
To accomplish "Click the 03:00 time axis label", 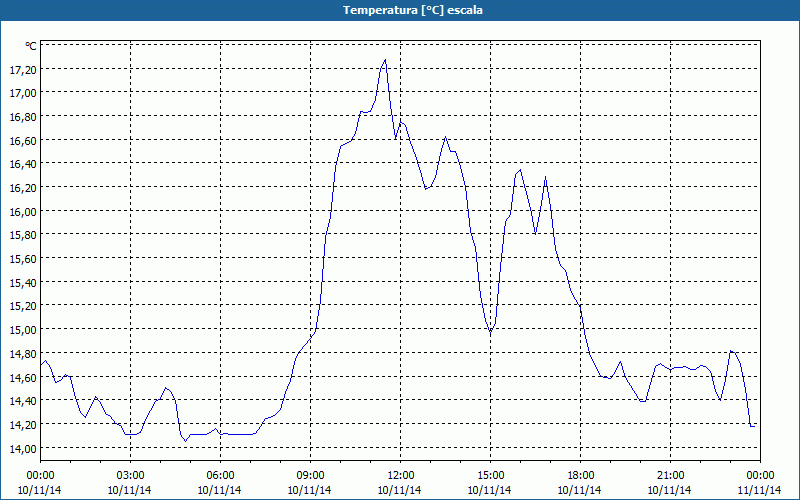I will point(130,476).
